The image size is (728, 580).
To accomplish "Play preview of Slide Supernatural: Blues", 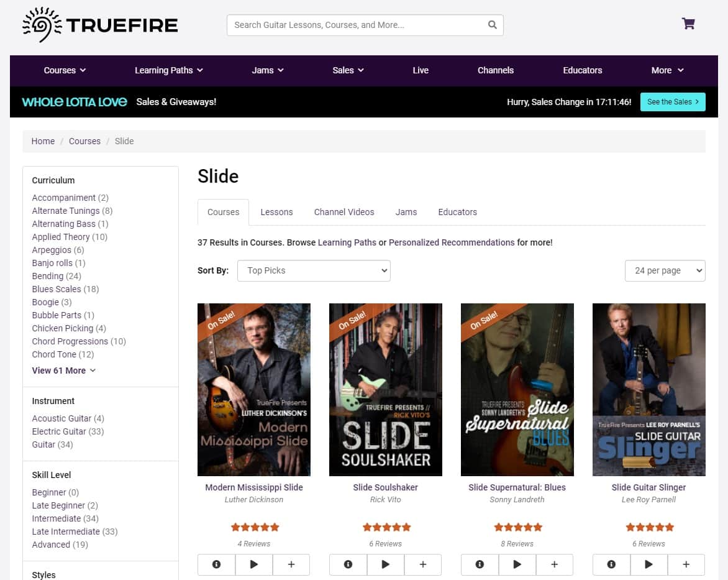I will click(517, 564).
